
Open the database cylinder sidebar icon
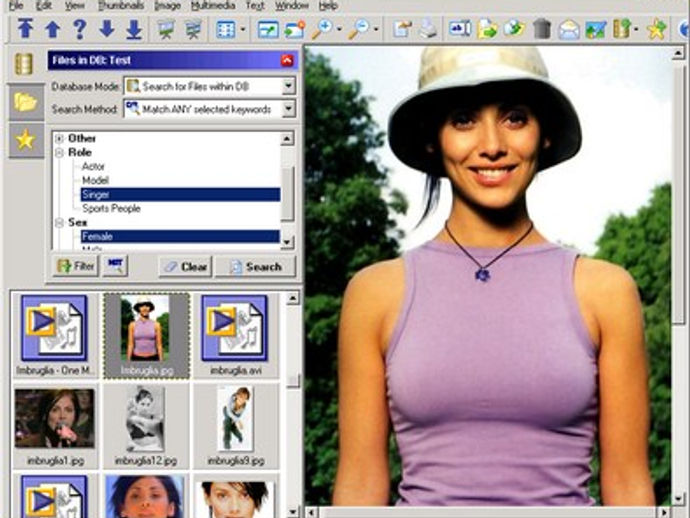(x=24, y=64)
